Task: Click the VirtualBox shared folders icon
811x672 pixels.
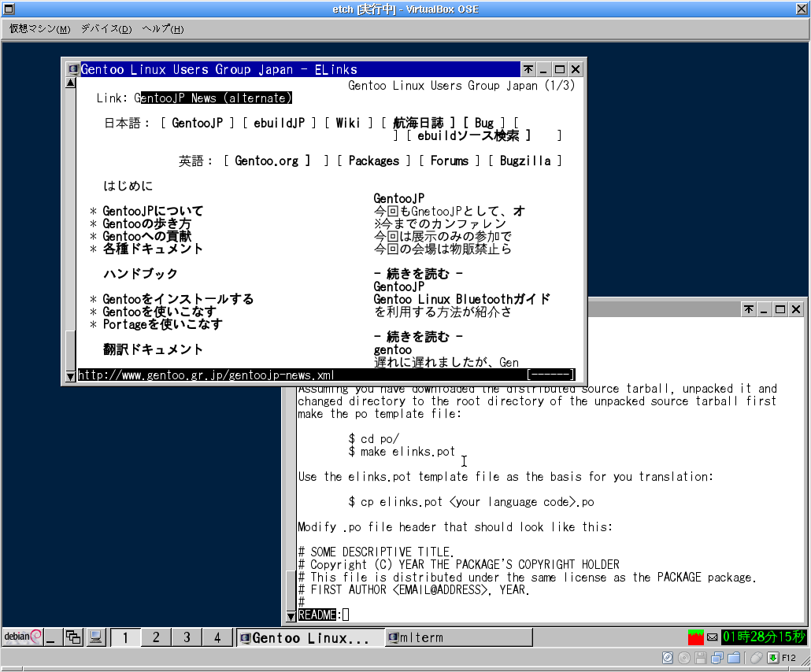Action: coord(734,658)
